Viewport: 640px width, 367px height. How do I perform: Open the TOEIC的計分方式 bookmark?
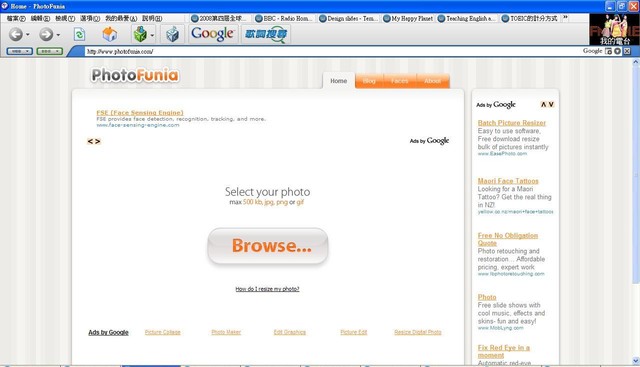pos(529,18)
